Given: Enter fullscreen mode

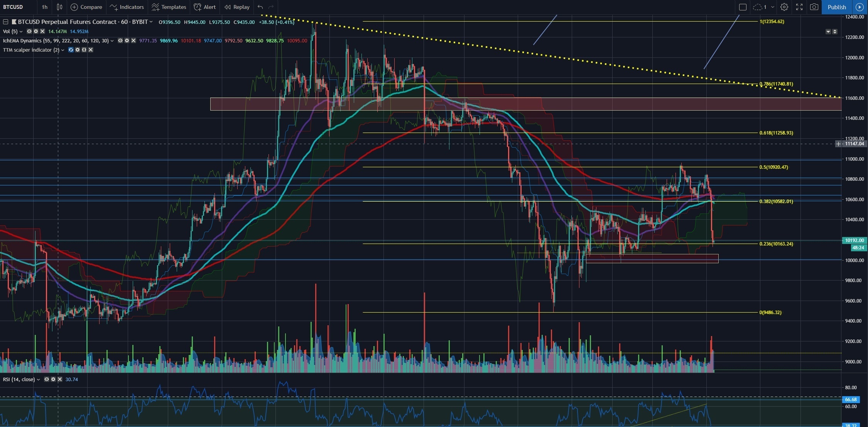Looking at the screenshot, I should [x=799, y=7].
